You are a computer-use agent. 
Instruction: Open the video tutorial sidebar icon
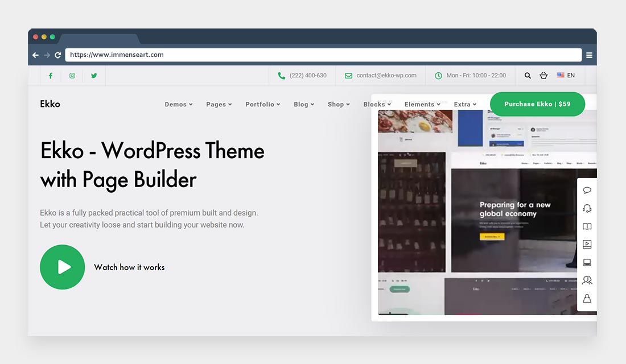coord(587,244)
